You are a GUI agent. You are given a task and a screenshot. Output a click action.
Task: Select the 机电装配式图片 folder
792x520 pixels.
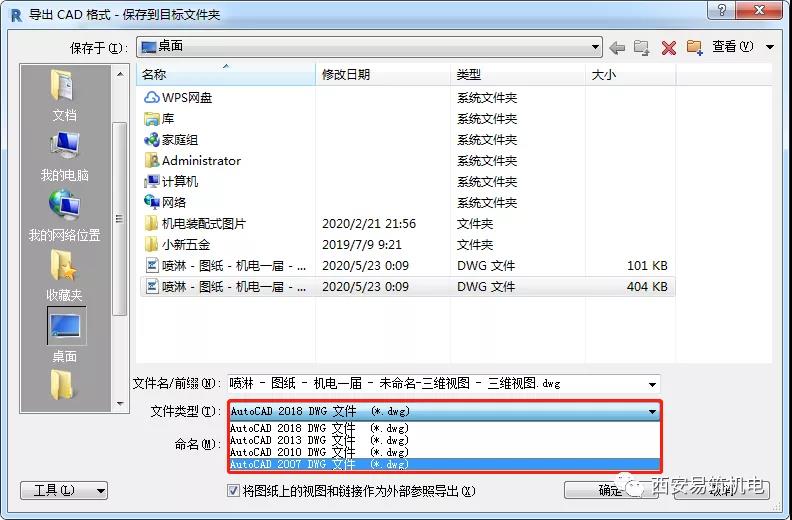click(x=195, y=224)
